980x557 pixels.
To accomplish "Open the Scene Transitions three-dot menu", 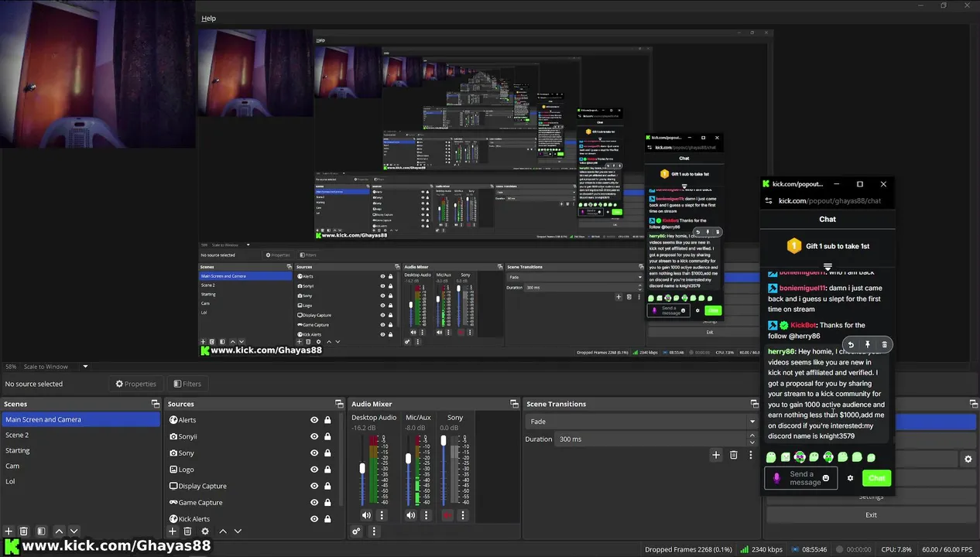I will coord(750,456).
